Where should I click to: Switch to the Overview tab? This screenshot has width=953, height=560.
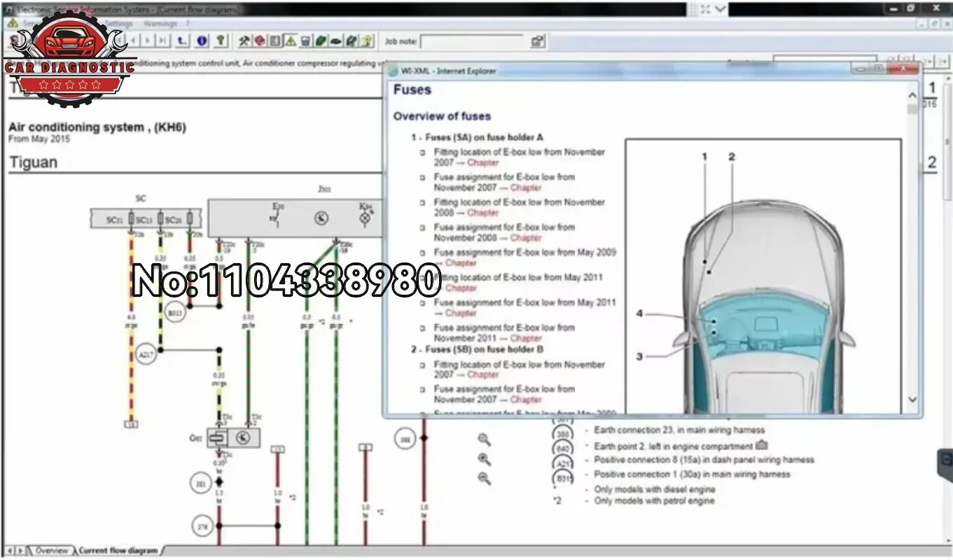[x=52, y=551]
